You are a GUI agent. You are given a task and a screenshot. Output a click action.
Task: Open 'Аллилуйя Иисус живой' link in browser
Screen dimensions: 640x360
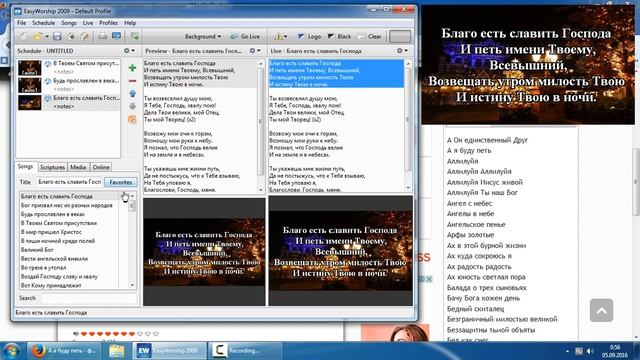pyautogui.click(x=484, y=182)
